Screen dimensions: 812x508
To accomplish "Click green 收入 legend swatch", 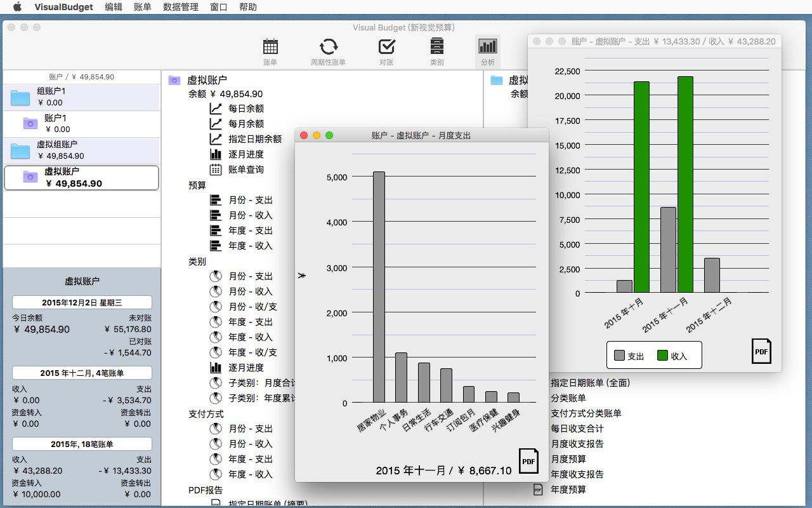I will [x=662, y=356].
